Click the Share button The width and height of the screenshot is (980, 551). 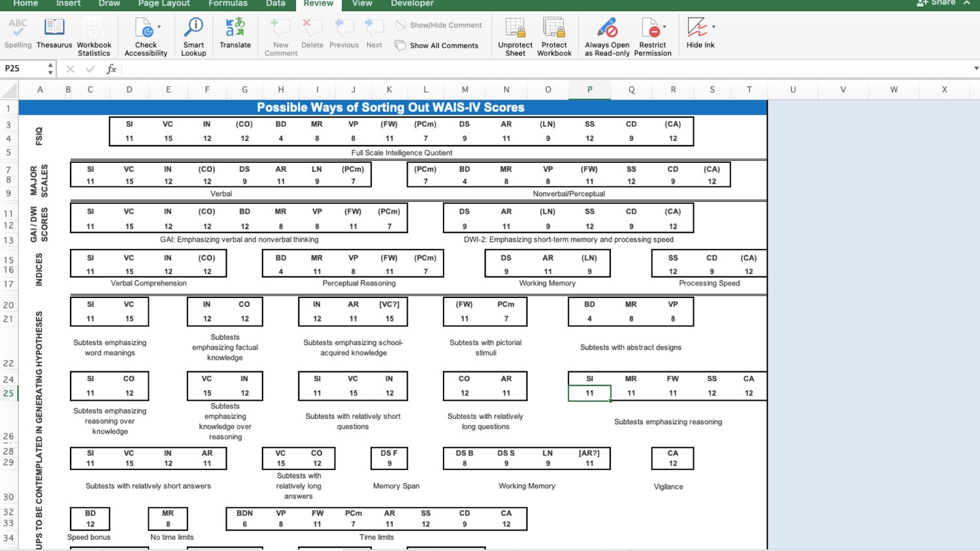(936, 3)
